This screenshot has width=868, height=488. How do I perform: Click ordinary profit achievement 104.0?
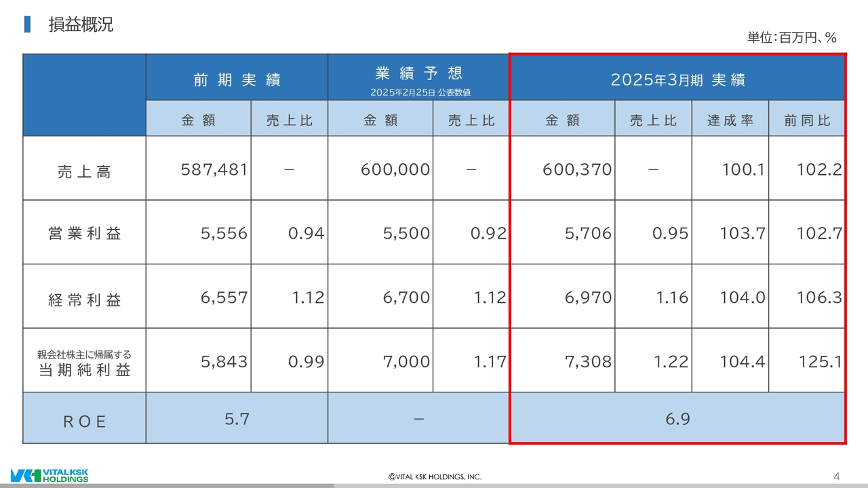(743, 298)
